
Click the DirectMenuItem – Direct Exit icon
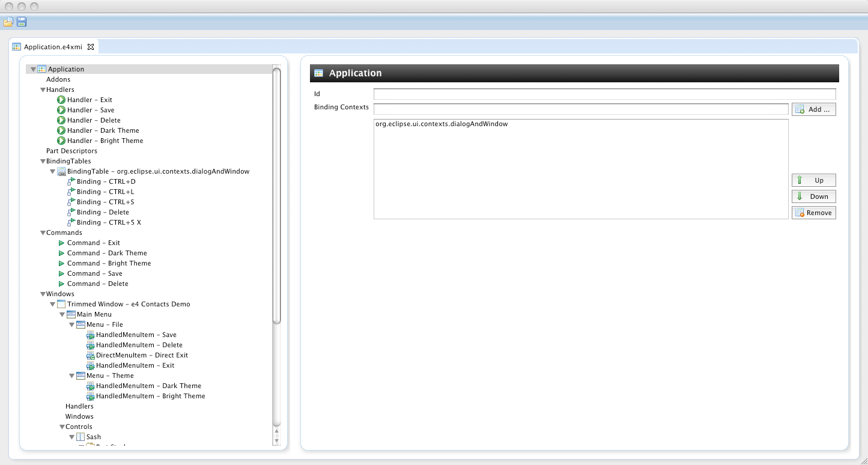[90, 355]
